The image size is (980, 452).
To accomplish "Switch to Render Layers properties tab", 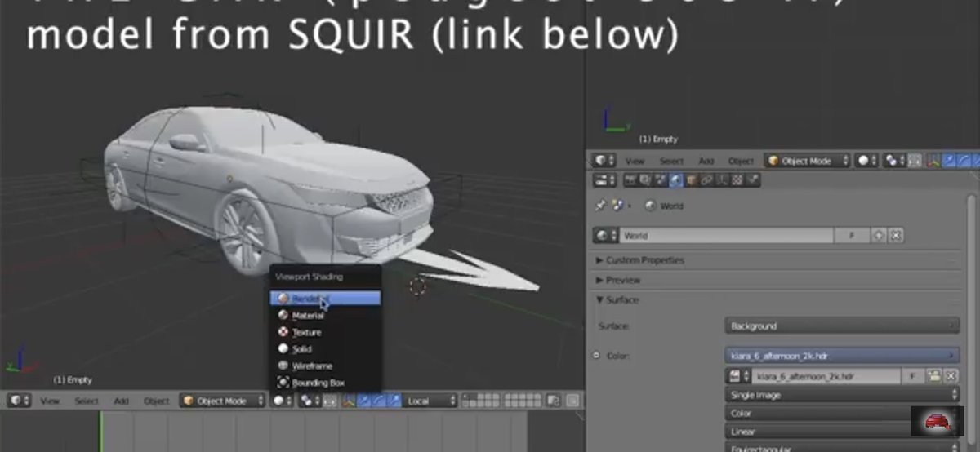I will coord(645,180).
